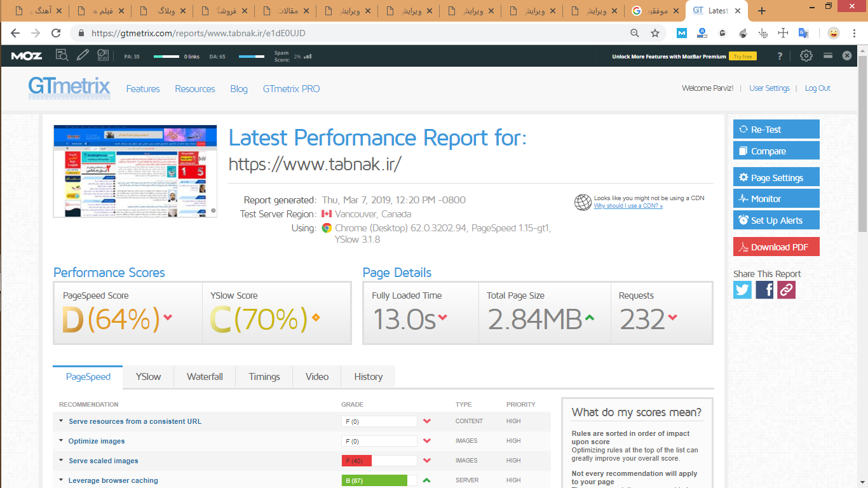Open Chrome three-dot menu
Viewport: 868px width, 488px height.
point(855,33)
